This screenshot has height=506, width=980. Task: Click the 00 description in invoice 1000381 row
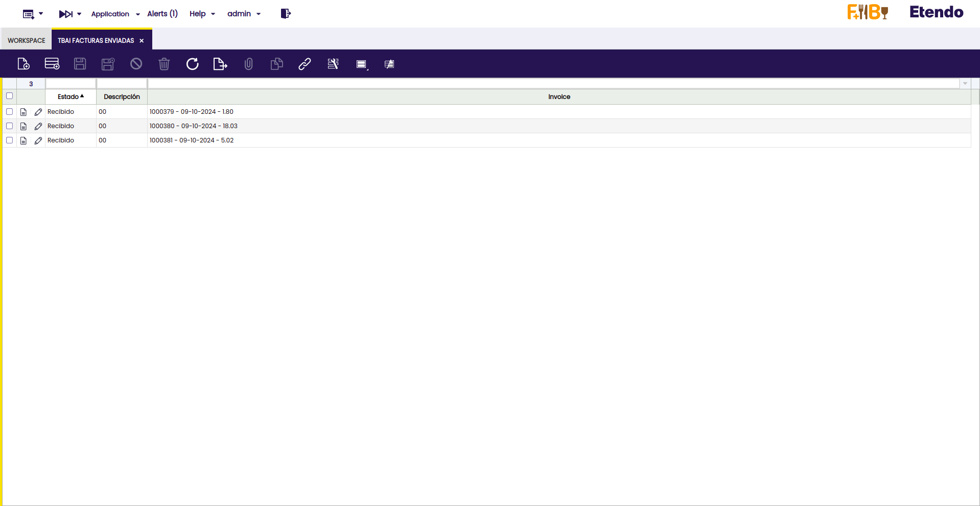tap(103, 140)
